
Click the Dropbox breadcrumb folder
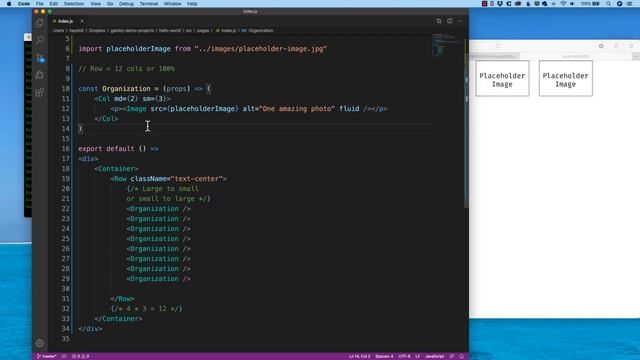click(x=97, y=31)
